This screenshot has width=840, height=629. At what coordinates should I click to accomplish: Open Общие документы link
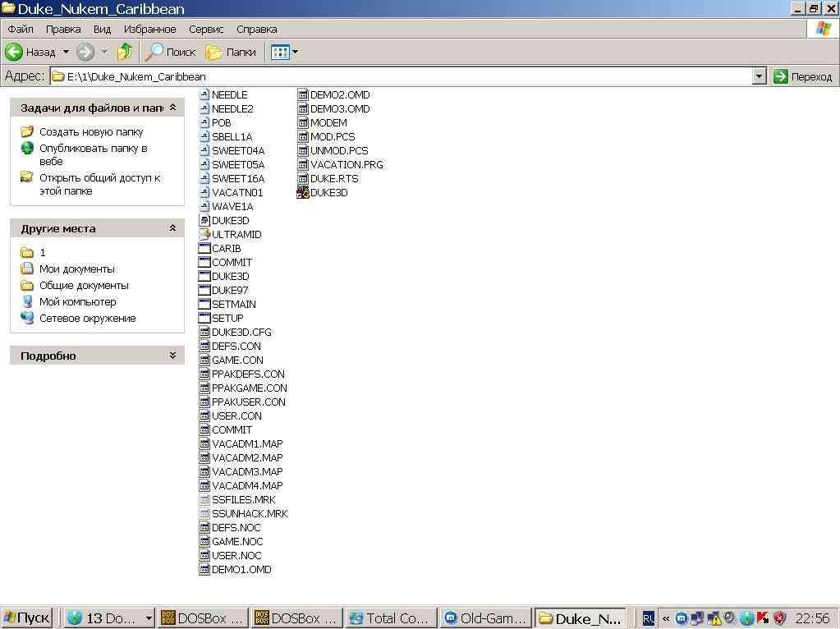pos(84,286)
